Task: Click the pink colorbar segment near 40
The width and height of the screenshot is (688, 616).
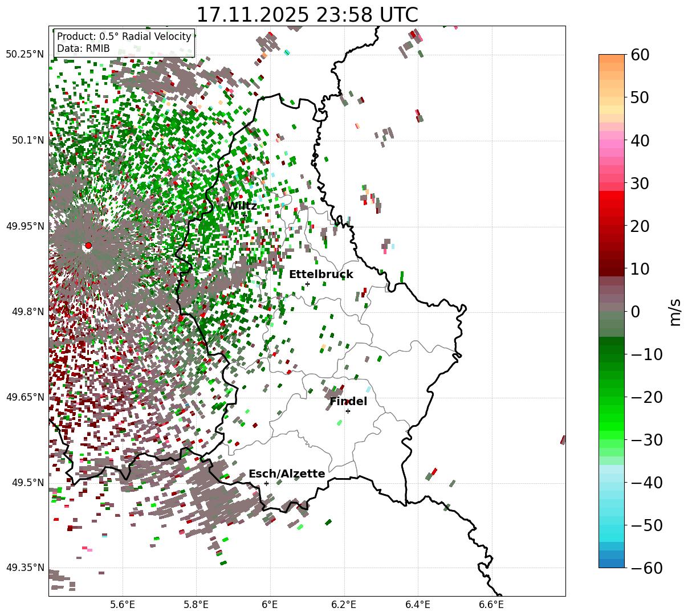Action: pos(612,144)
